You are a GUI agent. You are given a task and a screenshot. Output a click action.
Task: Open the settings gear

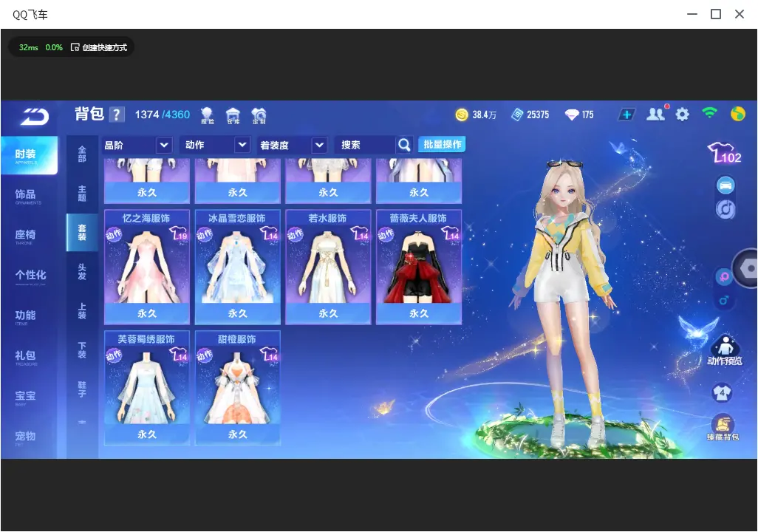[682, 115]
